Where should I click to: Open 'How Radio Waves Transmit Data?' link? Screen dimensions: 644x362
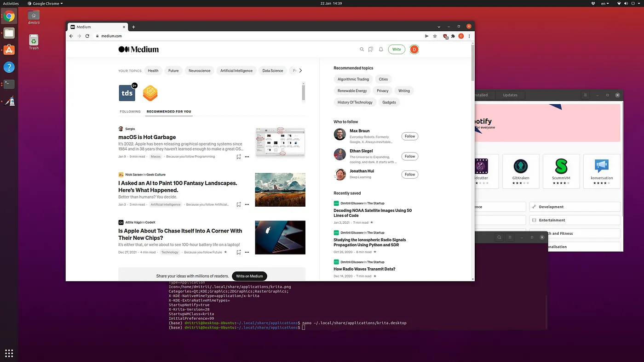point(364,269)
